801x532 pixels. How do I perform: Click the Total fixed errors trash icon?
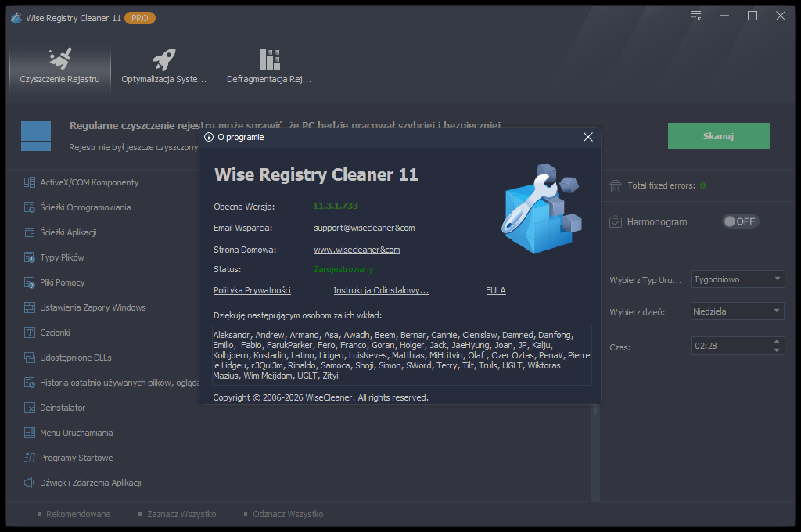click(x=616, y=186)
